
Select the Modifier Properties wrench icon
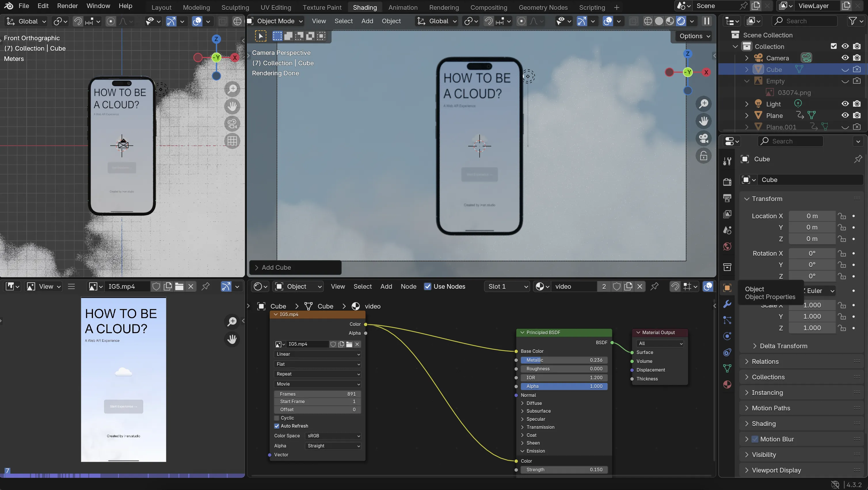pos(727,304)
